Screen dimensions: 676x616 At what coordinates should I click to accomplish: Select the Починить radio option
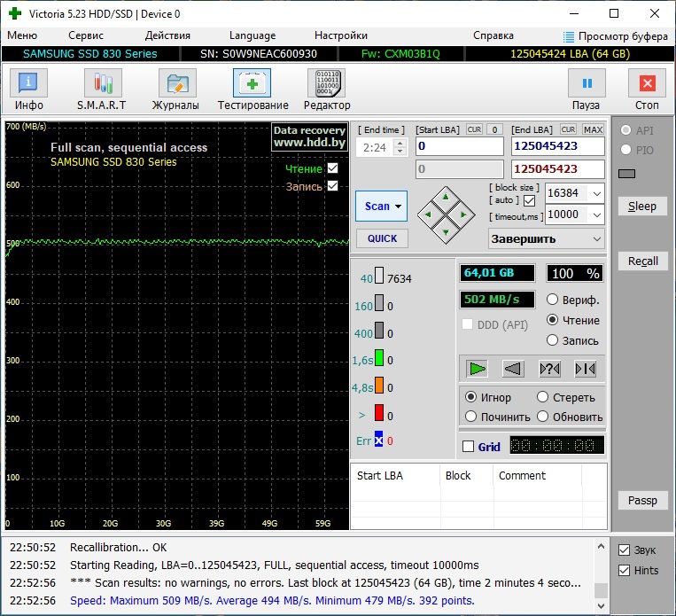(x=470, y=417)
